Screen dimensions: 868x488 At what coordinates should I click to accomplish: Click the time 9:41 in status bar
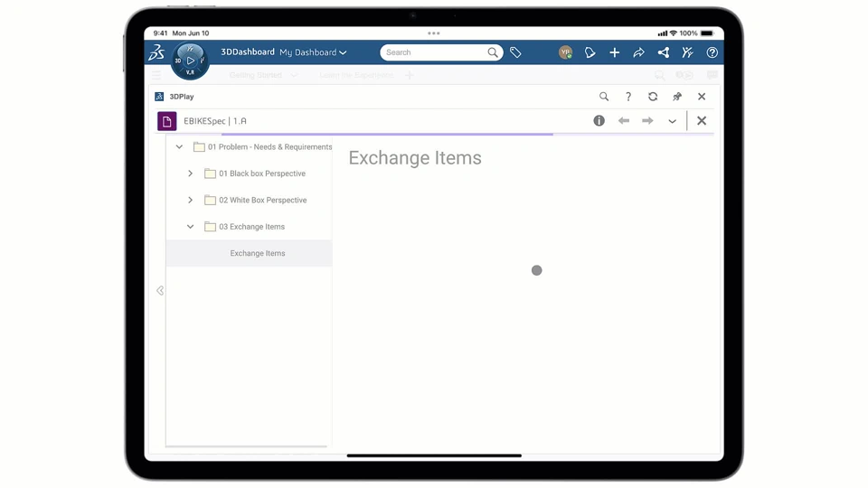point(161,33)
